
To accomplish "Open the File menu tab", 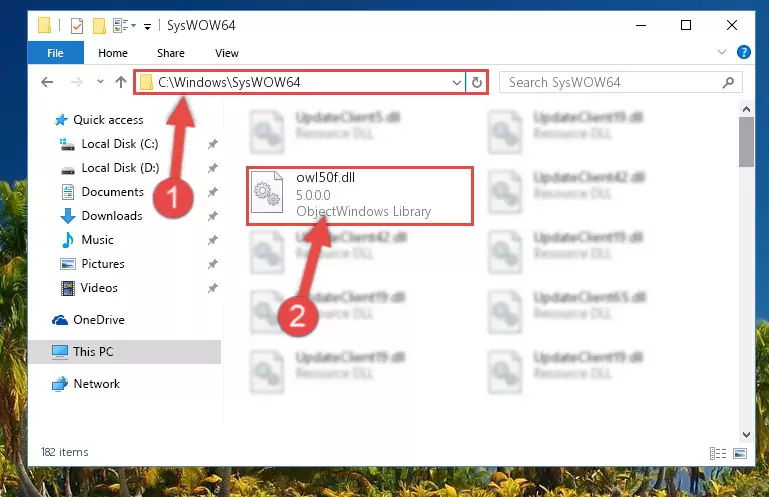I will (x=55, y=53).
